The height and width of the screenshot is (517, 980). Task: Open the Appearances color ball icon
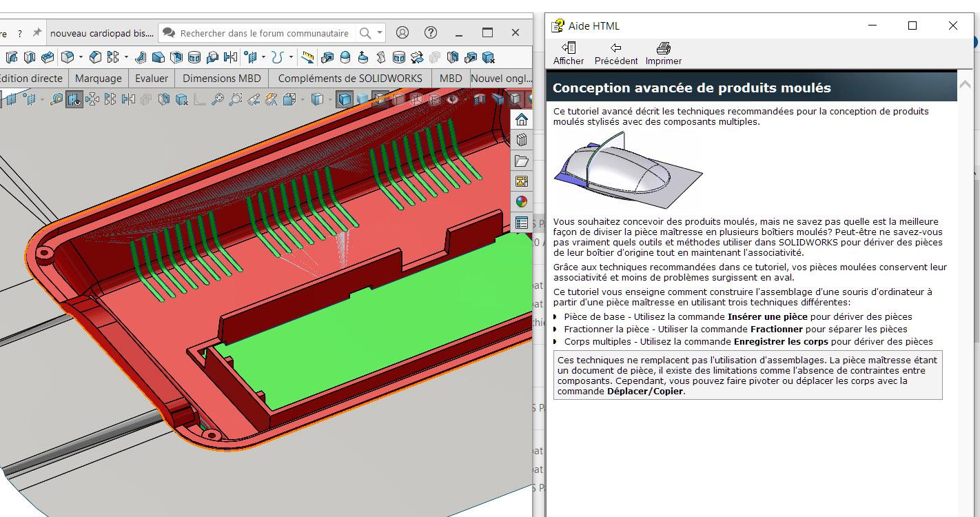(522, 202)
